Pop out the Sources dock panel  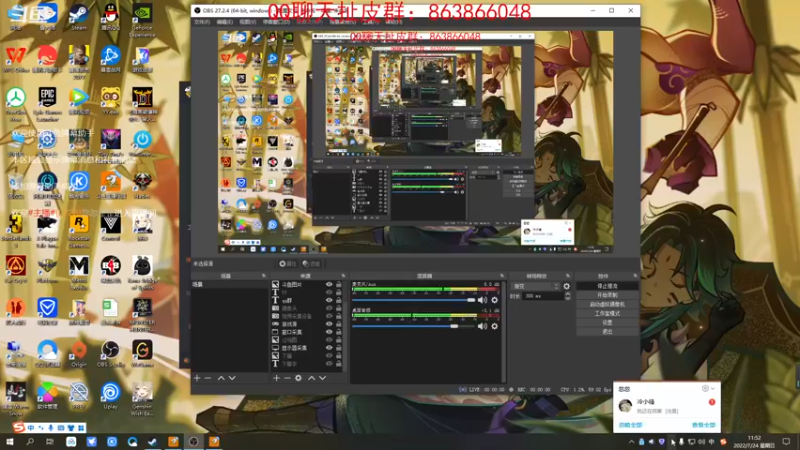click(x=343, y=276)
